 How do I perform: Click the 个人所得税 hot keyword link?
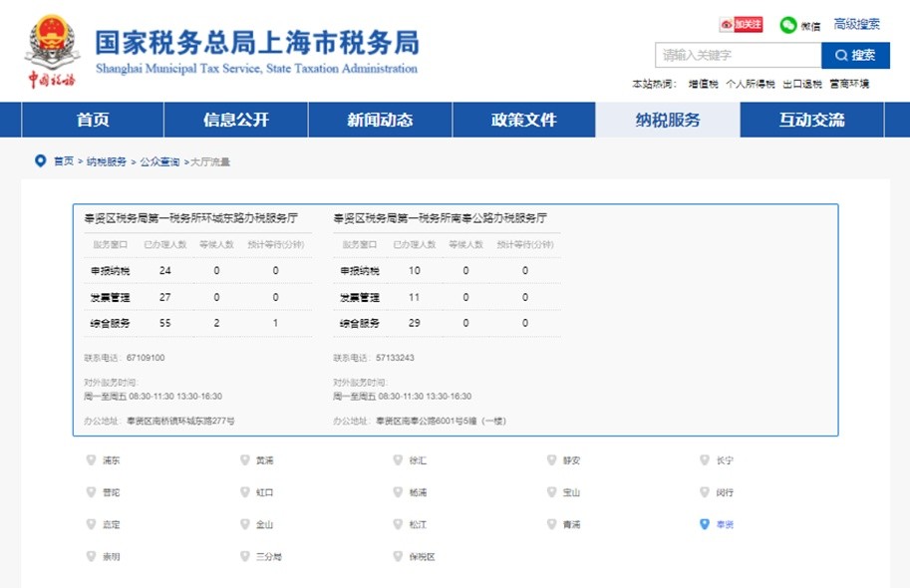[750, 84]
